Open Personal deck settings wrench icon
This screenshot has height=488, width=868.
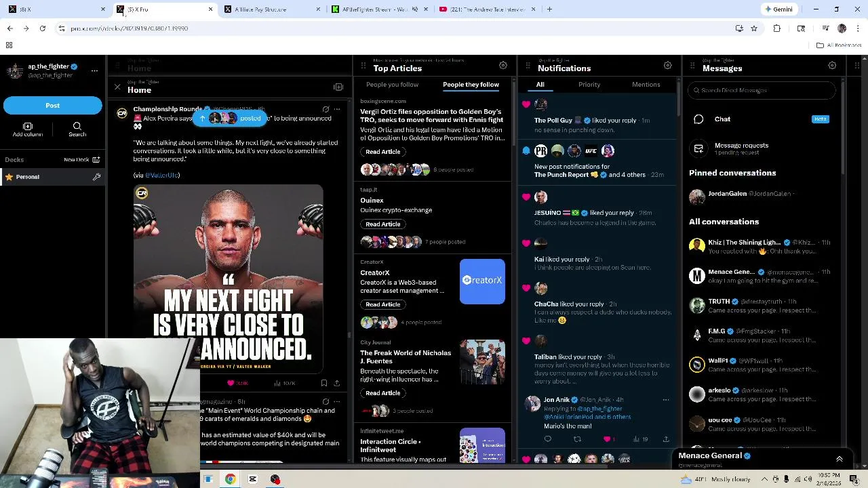(x=96, y=177)
